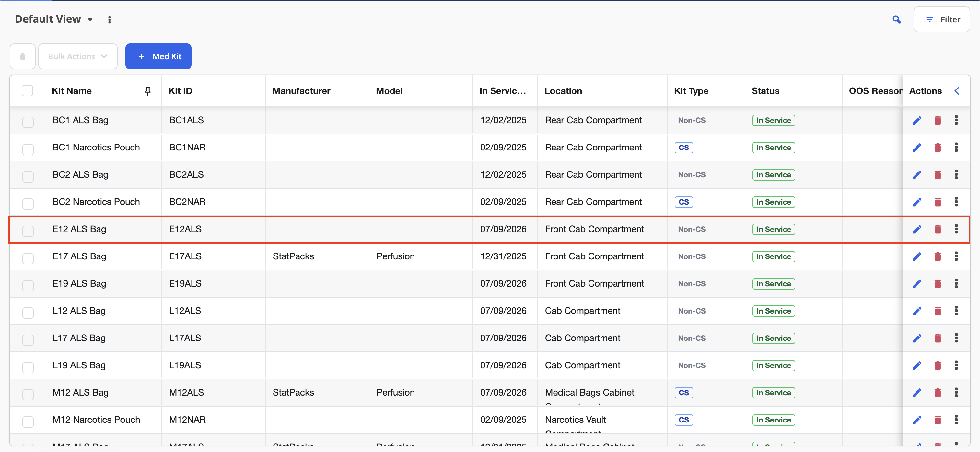Sort by the Kit Type column header

706,91
